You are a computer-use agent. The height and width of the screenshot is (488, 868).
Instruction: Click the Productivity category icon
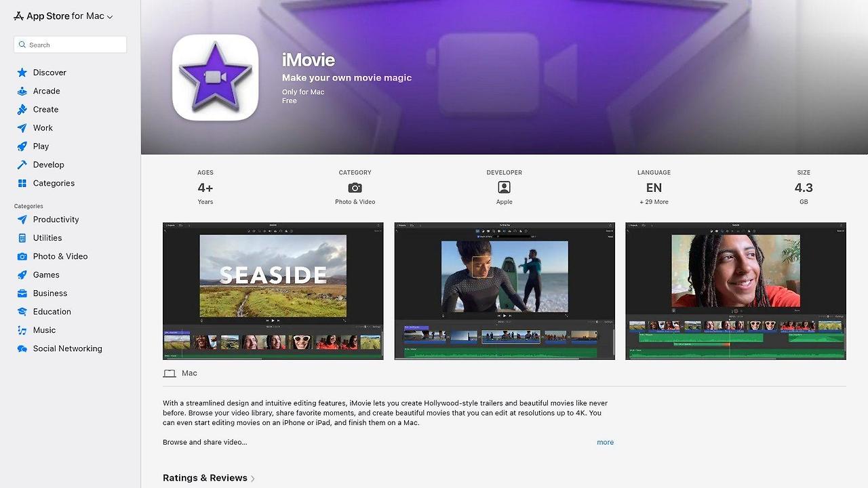point(22,220)
